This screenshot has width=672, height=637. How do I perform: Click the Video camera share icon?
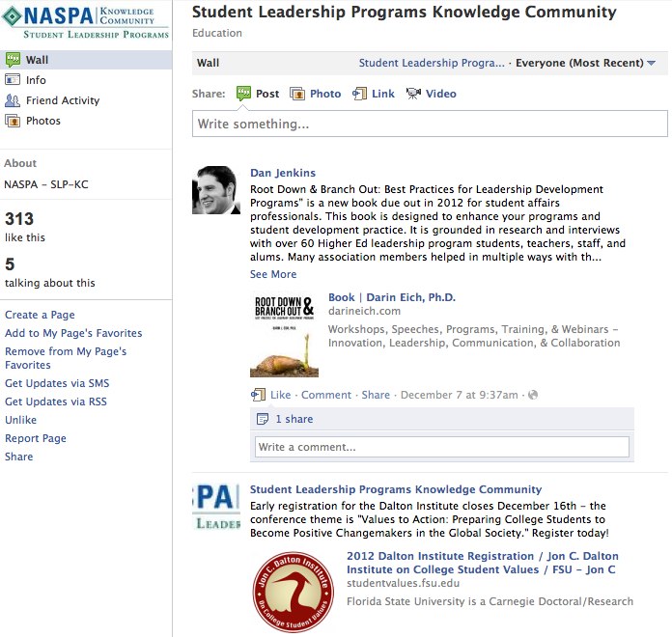413,94
